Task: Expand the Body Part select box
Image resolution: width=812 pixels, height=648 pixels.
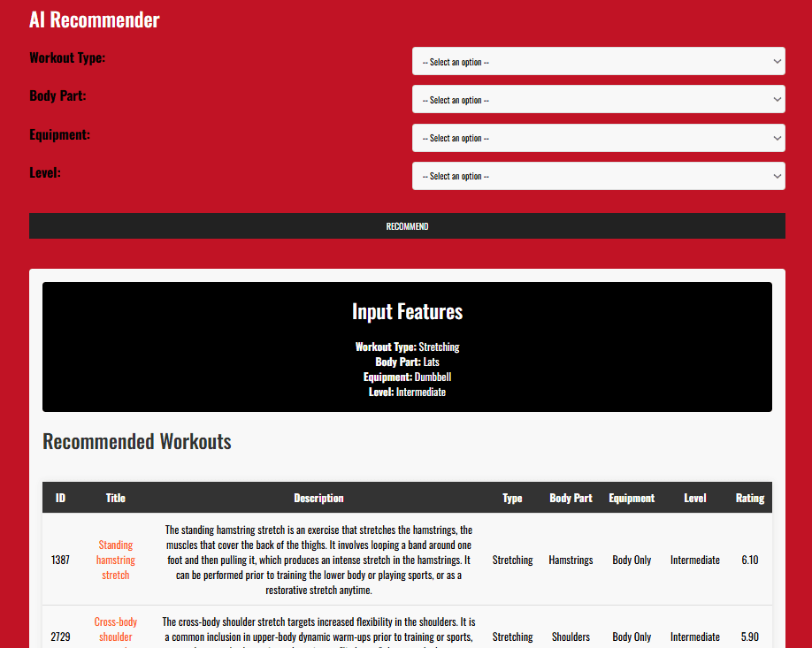Action: click(598, 100)
